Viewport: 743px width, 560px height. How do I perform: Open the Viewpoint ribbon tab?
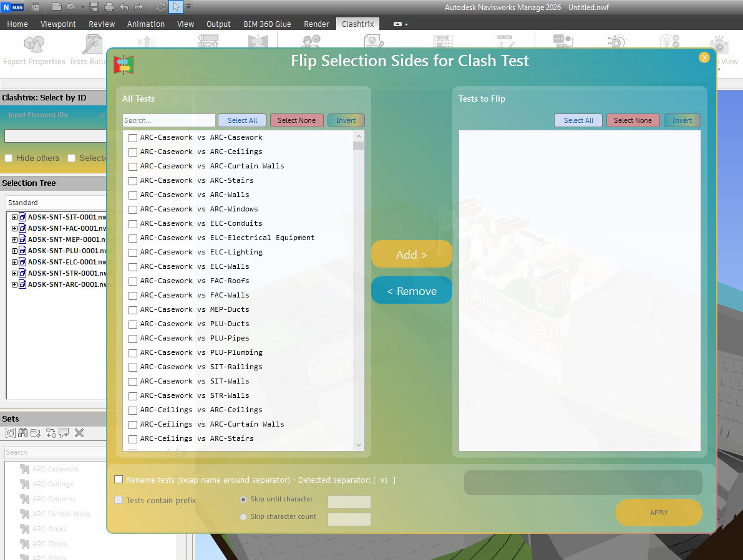(x=58, y=24)
